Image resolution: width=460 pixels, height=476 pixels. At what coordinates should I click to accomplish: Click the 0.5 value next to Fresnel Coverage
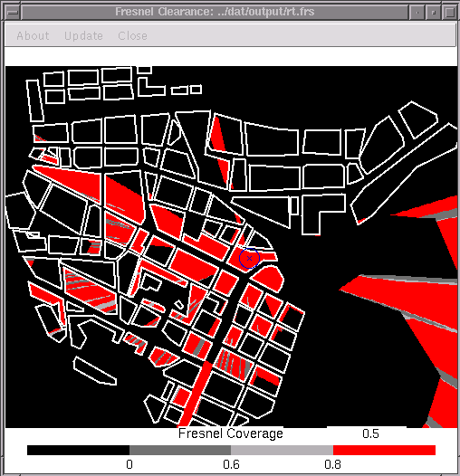[370, 433]
